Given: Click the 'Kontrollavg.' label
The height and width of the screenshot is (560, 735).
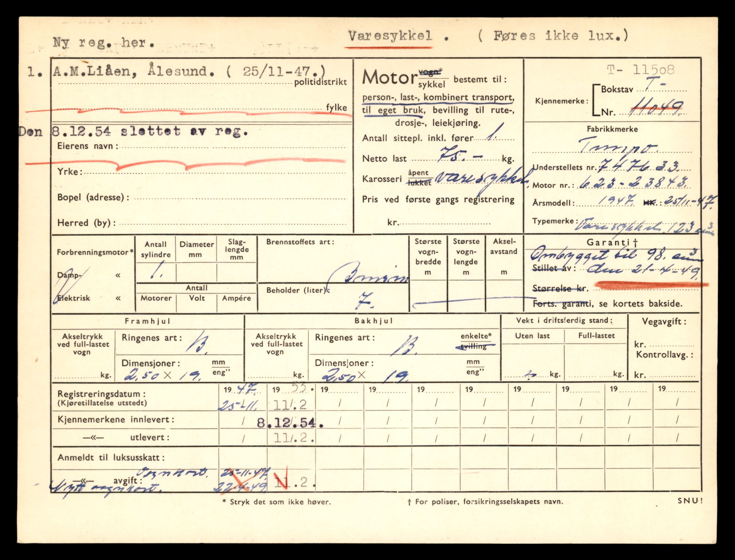Looking at the screenshot, I should (665, 355).
